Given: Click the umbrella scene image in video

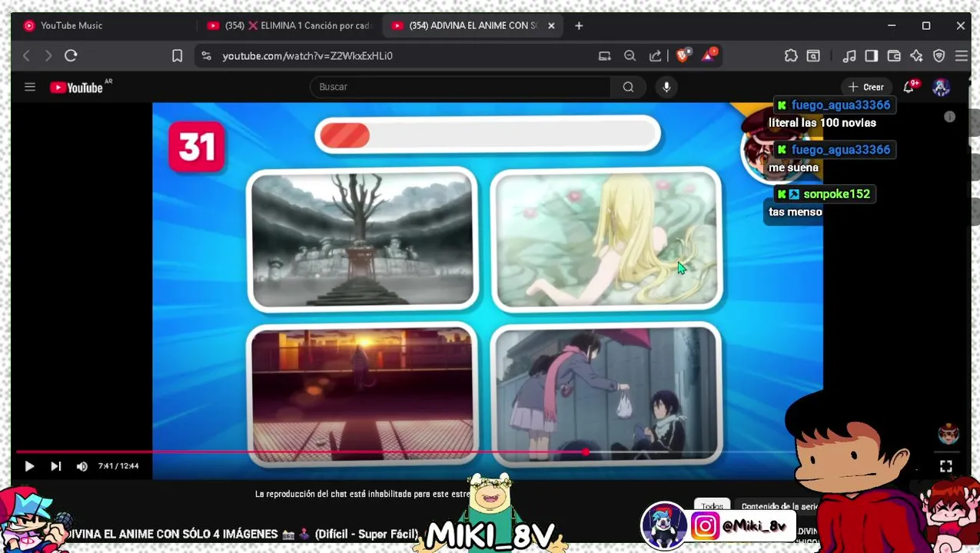Looking at the screenshot, I should pos(606,393).
